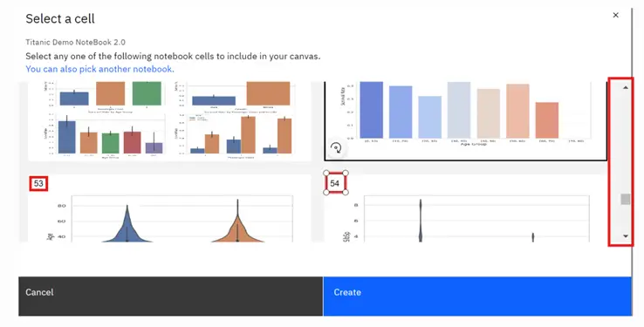
Task: Click the circular refresh icon in selected cell
Action: (x=336, y=147)
